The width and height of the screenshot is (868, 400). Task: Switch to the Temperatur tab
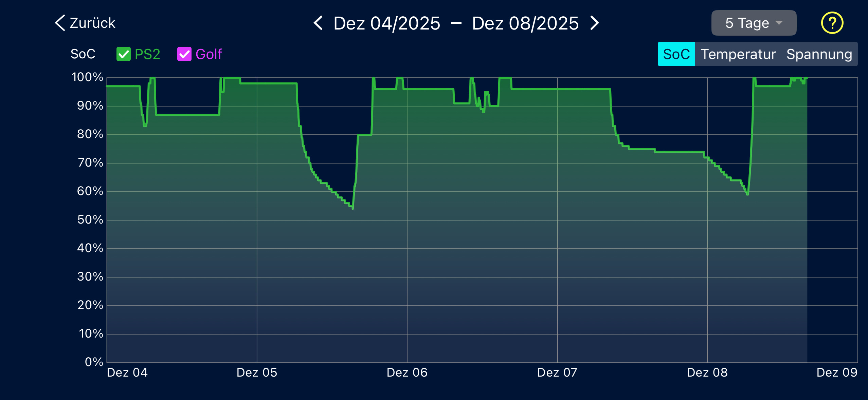tap(738, 54)
